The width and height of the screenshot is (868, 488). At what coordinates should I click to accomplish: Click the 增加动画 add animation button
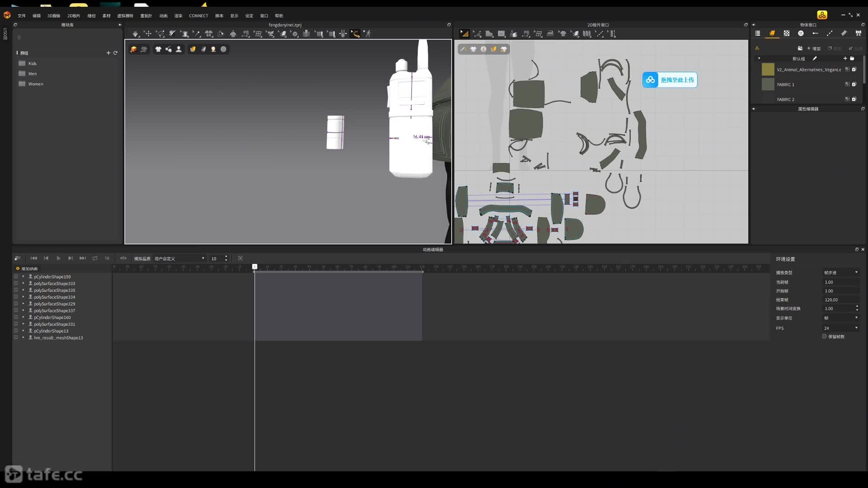(27, 269)
